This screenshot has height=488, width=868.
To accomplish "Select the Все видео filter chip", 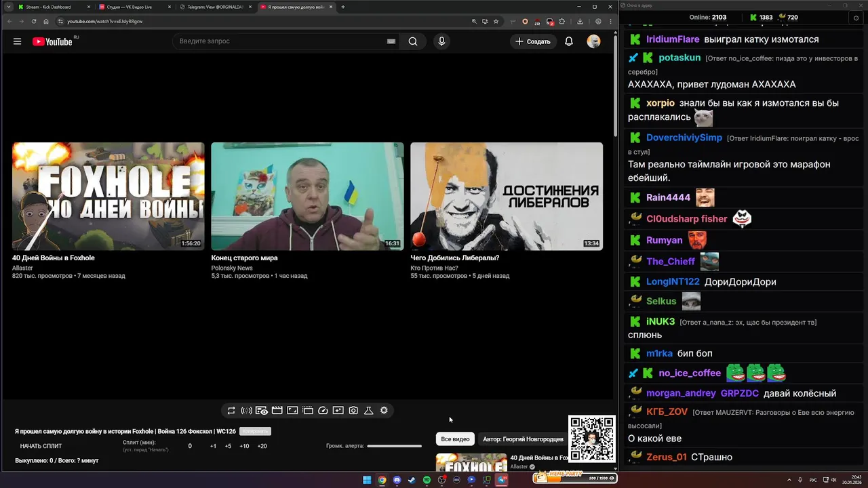I will point(455,439).
